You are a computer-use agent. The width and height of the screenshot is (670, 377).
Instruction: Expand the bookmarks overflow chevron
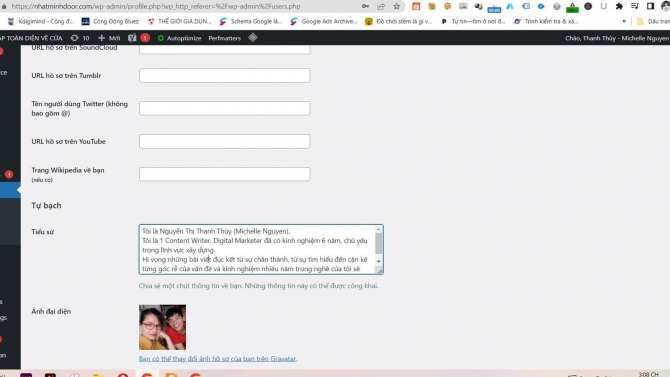pos(624,21)
